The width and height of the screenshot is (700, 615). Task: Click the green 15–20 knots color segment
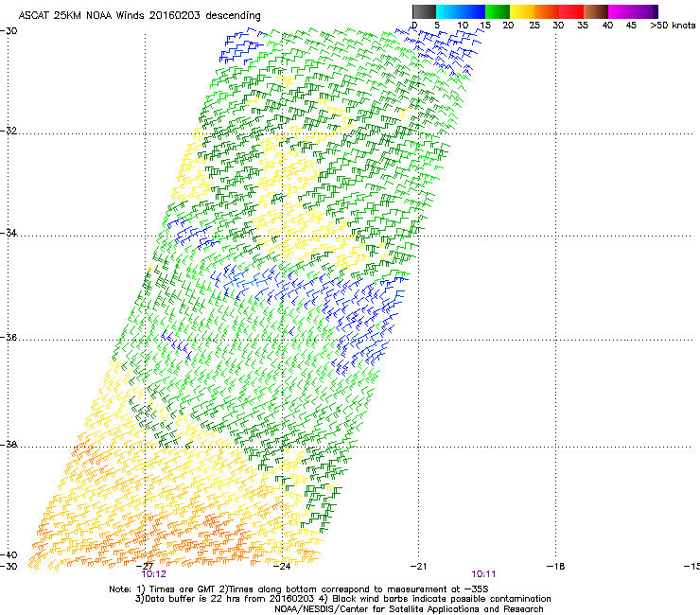[x=498, y=11]
